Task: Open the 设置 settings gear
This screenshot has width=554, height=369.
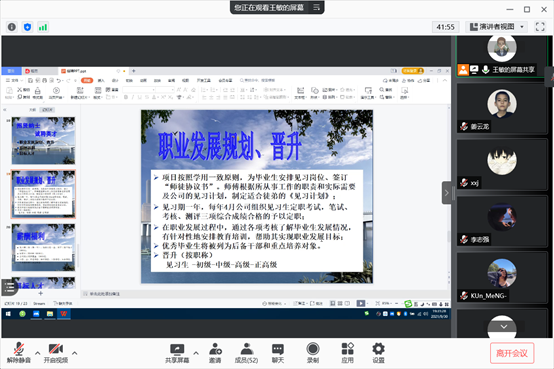Action: pyautogui.click(x=378, y=353)
